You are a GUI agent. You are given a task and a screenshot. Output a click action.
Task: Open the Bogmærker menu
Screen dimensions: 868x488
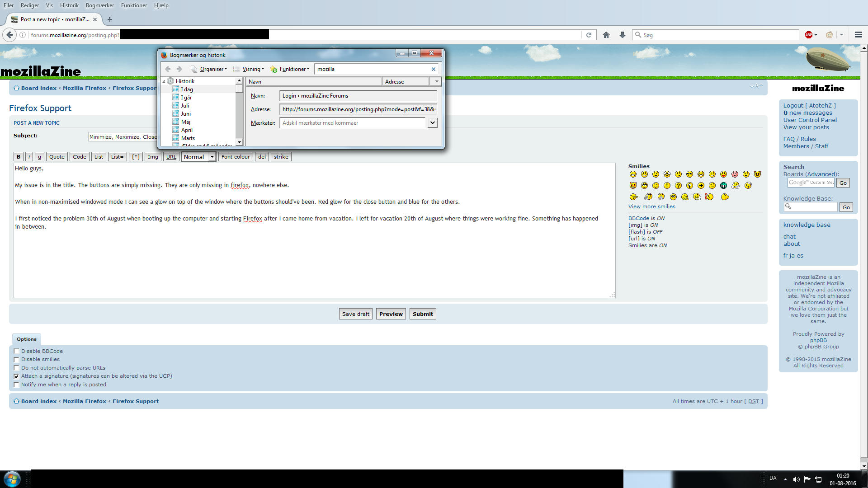click(x=99, y=5)
